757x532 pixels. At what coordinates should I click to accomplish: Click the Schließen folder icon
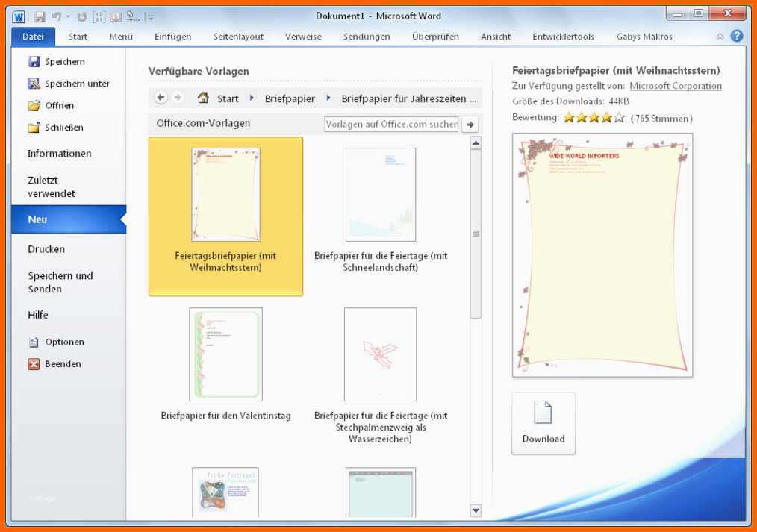coord(34,128)
